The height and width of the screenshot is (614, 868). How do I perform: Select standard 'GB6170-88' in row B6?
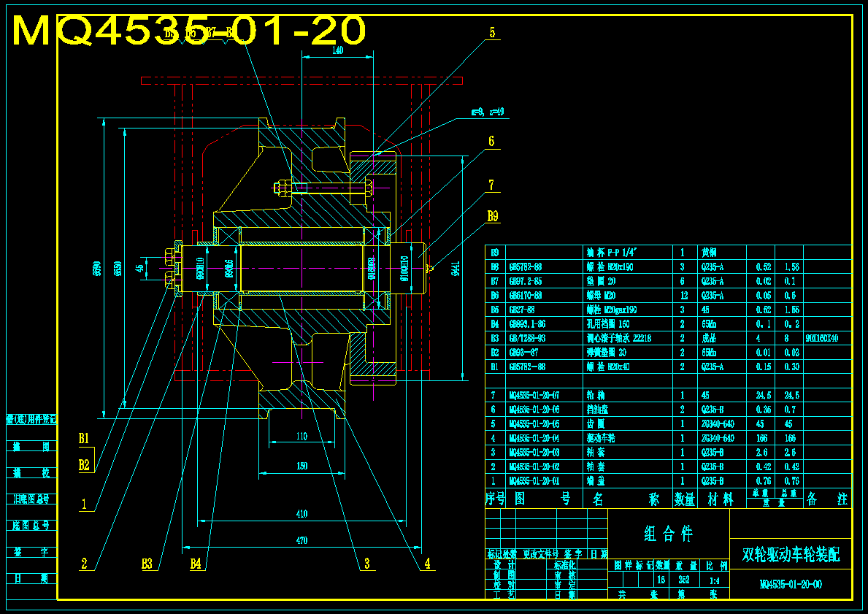click(x=526, y=295)
